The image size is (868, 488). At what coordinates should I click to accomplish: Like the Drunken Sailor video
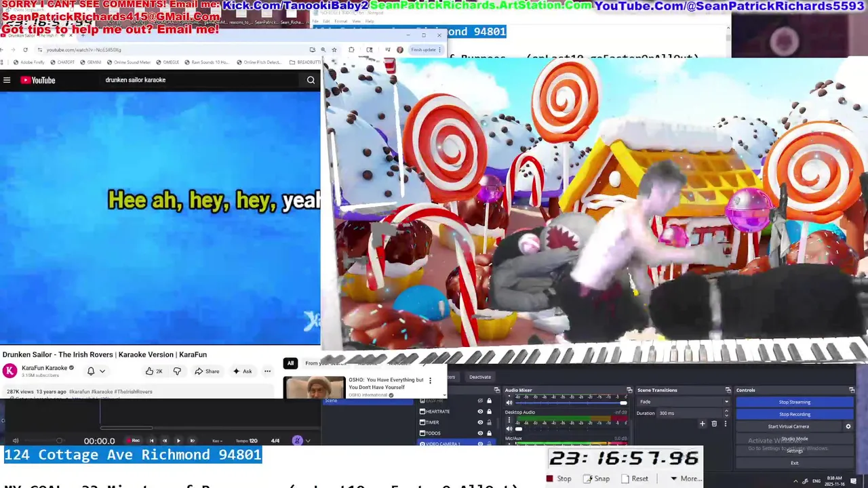(154, 371)
